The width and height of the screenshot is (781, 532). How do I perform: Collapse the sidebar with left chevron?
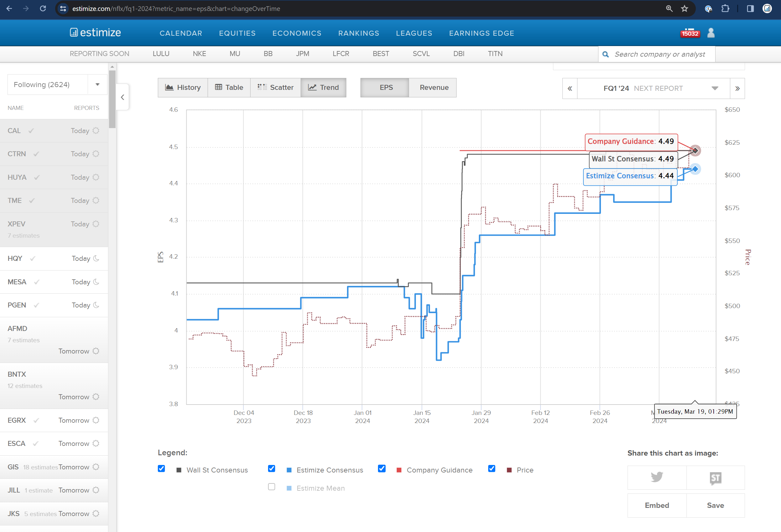123,97
